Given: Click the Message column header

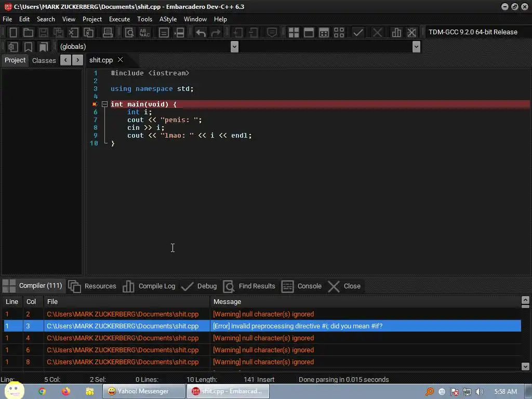Looking at the screenshot, I should coord(365,302).
